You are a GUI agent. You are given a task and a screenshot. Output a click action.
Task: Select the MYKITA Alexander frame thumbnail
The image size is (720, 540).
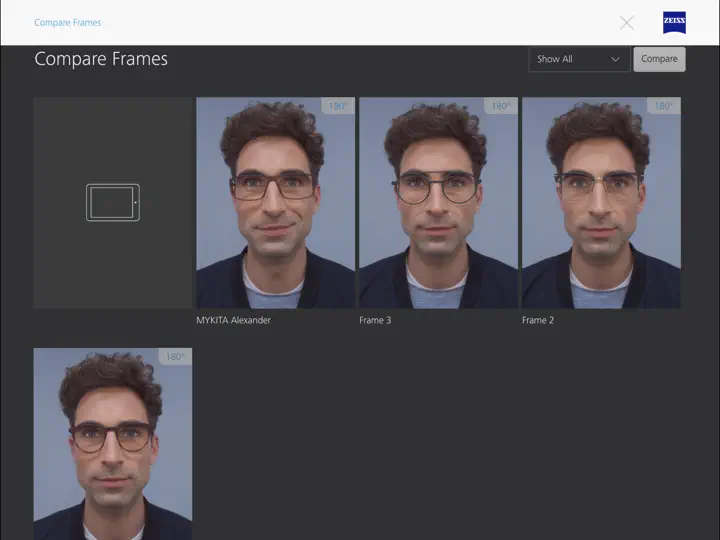click(276, 202)
